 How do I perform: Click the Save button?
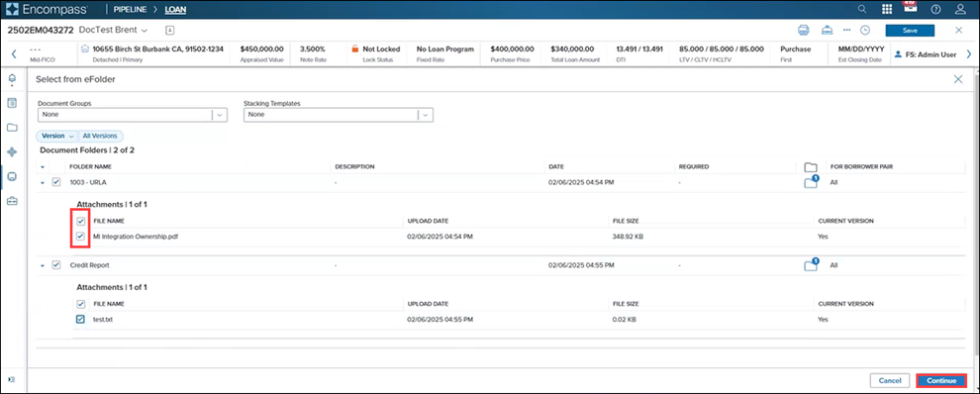(x=910, y=31)
